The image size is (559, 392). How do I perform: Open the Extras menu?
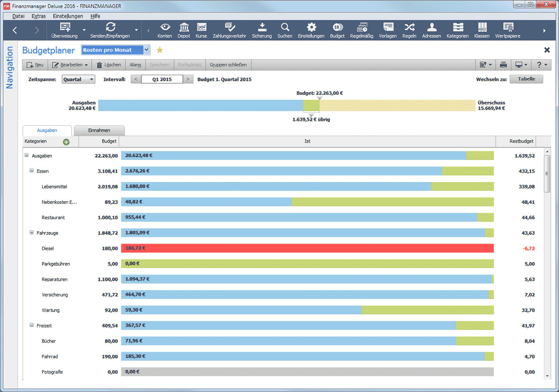pyautogui.click(x=38, y=16)
